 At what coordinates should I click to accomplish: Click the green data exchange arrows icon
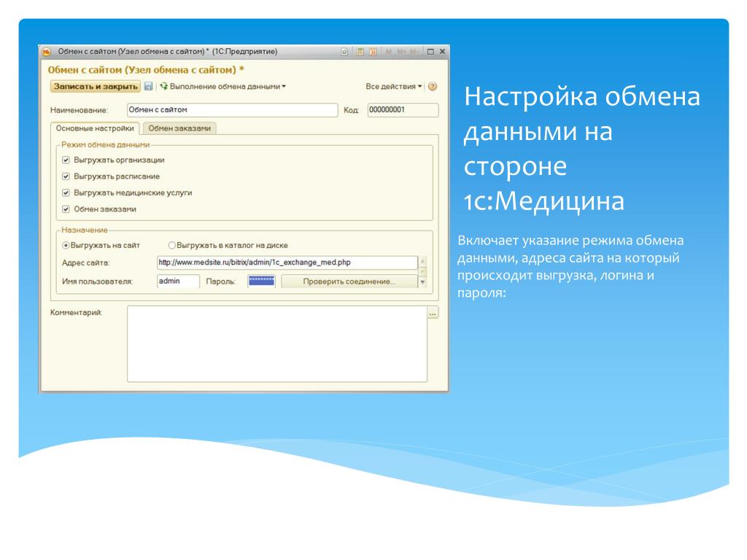click(x=164, y=86)
